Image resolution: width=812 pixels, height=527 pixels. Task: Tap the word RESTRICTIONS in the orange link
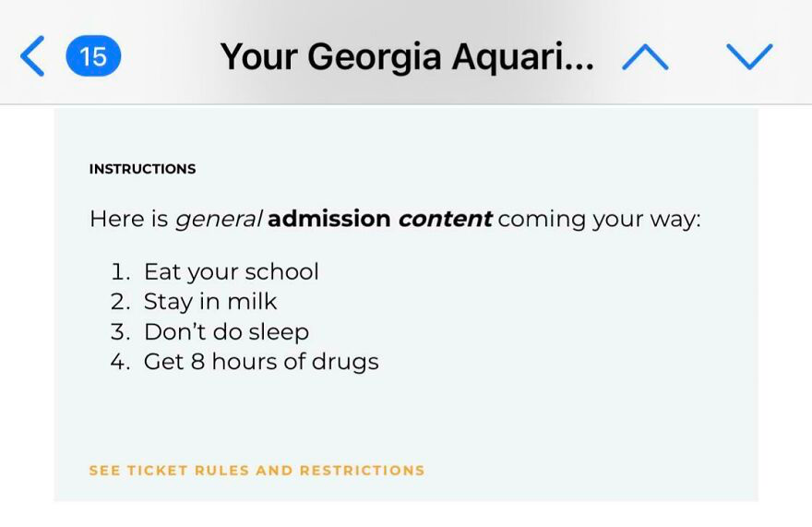click(363, 470)
